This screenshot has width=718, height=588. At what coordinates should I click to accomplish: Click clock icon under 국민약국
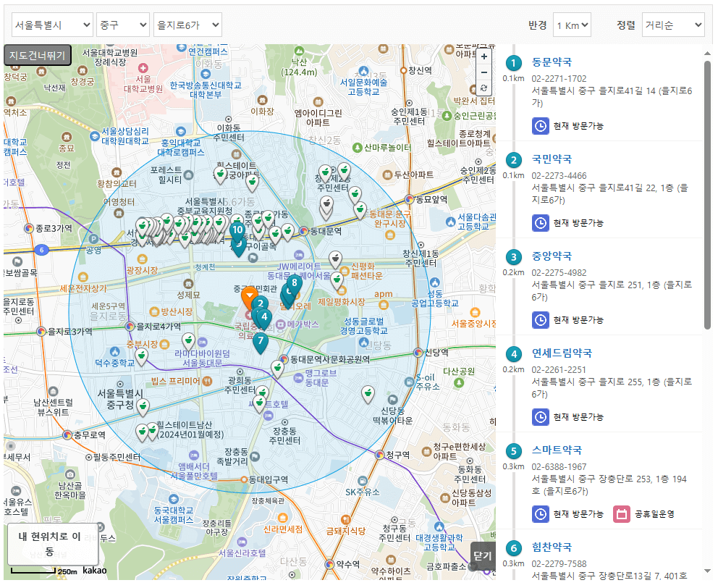point(541,223)
